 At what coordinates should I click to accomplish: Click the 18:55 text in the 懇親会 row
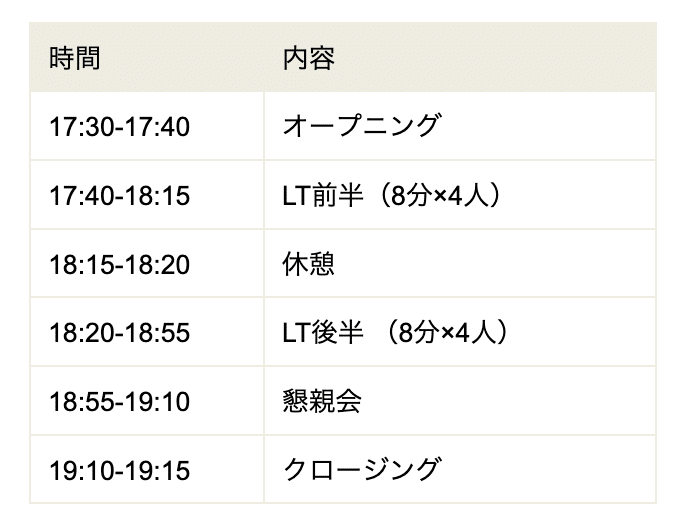click(81, 402)
